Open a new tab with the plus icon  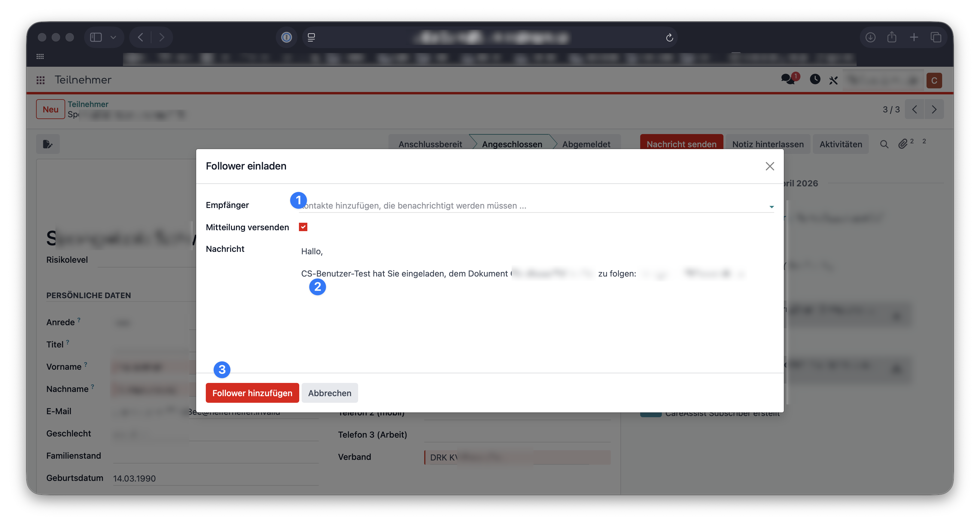tap(914, 37)
